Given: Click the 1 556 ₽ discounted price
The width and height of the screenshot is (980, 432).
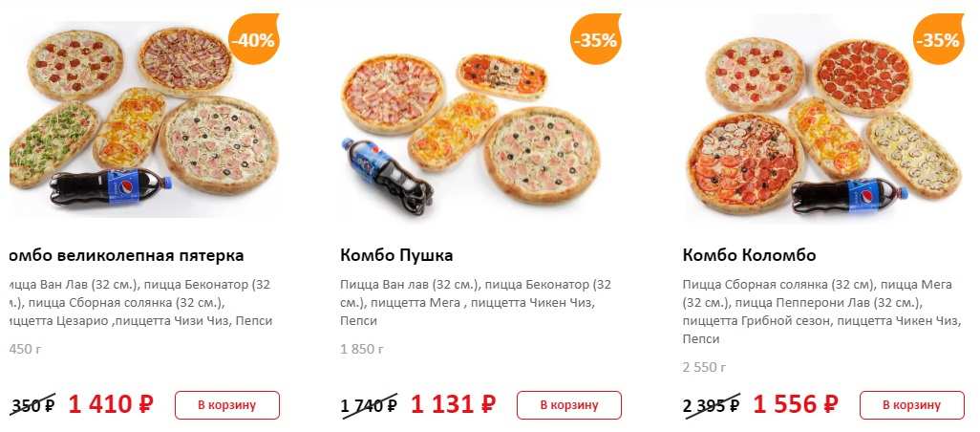Looking at the screenshot, I should 796,404.
